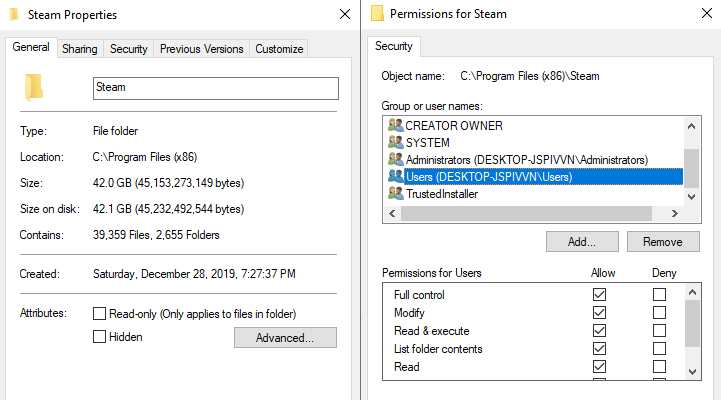Click the TrustedInstaller group icon
721x400 pixels.
pyautogui.click(x=395, y=193)
